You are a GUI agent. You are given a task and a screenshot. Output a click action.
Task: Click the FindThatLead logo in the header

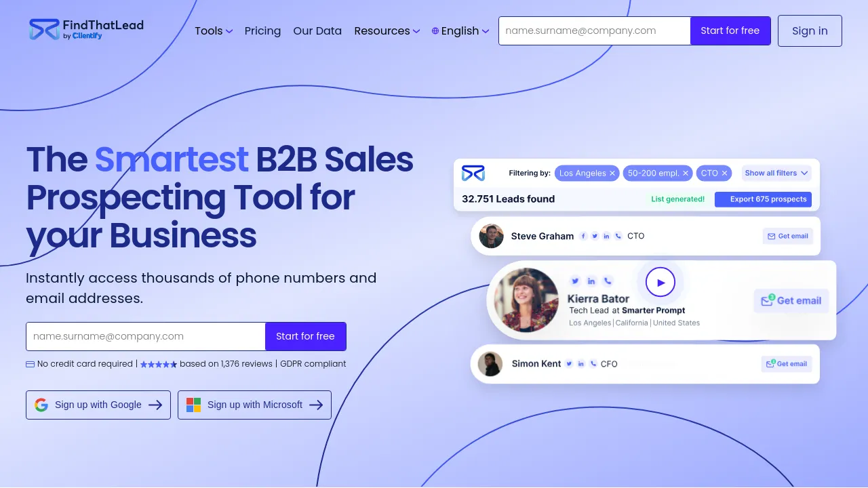86,30
